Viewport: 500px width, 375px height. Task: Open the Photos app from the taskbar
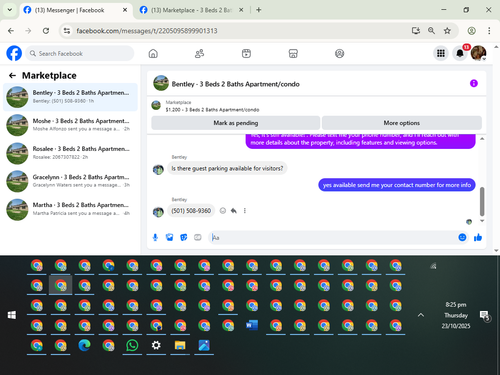pos(204,345)
